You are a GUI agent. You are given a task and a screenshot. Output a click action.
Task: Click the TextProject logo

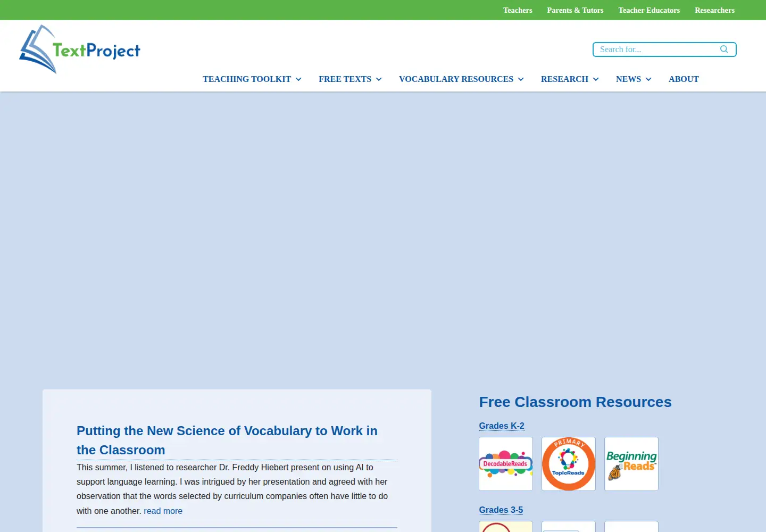point(80,49)
